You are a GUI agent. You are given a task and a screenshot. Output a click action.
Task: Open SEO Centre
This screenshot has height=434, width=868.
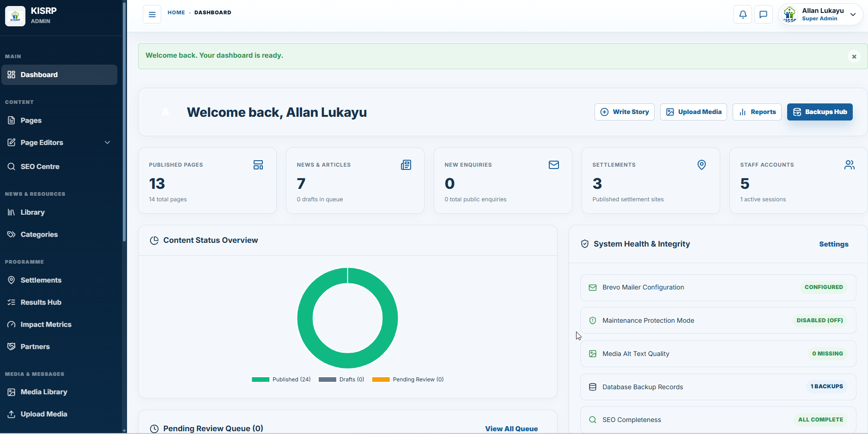[59, 167]
